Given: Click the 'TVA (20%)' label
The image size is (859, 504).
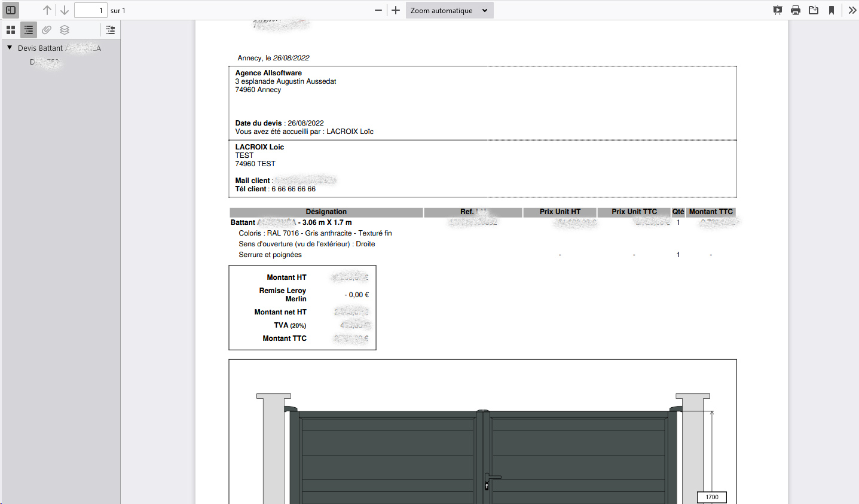Looking at the screenshot, I should [x=290, y=325].
